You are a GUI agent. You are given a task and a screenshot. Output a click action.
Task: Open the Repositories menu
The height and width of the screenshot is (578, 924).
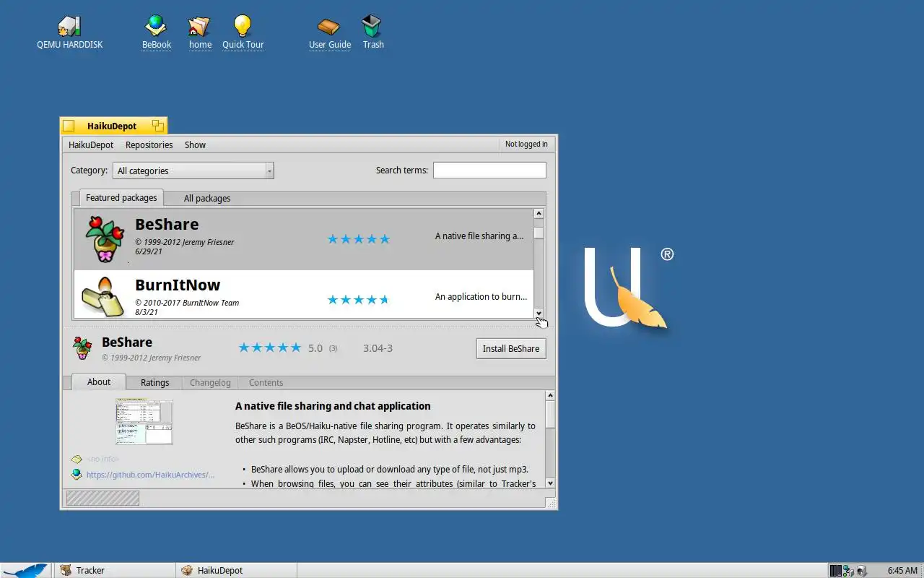(149, 144)
